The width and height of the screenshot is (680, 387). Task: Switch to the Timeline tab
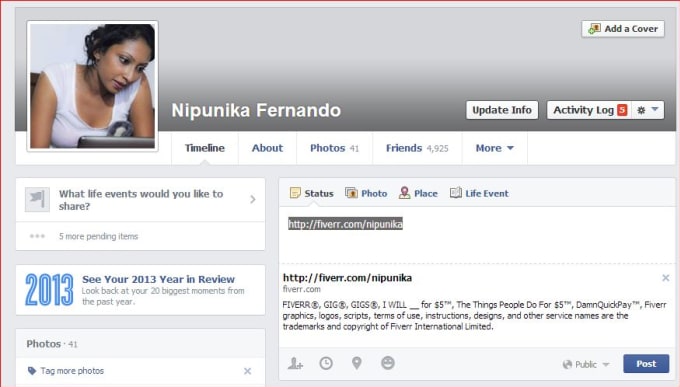click(x=205, y=148)
